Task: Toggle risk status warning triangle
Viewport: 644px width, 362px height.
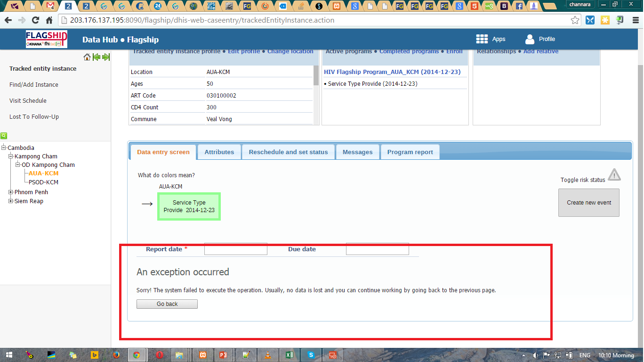Action: click(x=614, y=175)
